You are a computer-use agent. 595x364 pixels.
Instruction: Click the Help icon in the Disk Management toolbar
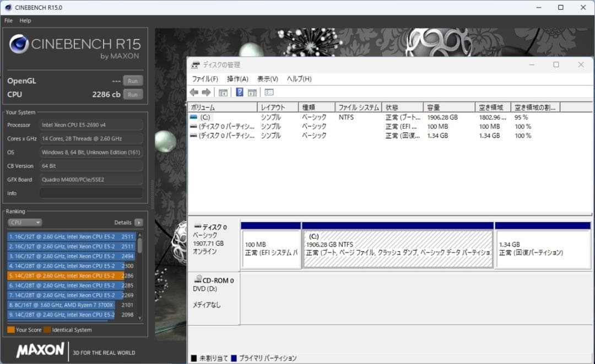(x=240, y=93)
